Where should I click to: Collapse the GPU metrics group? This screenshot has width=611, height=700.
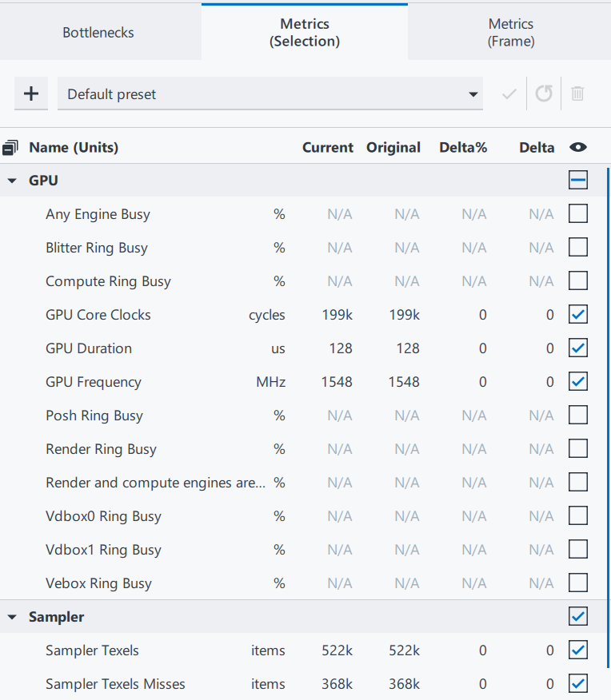pyautogui.click(x=12, y=180)
